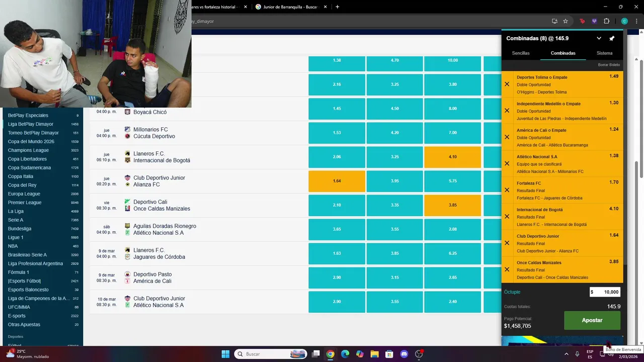Place bet with Apostar button
Viewport: 644px width, 362px height.
click(x=592, y=320)
